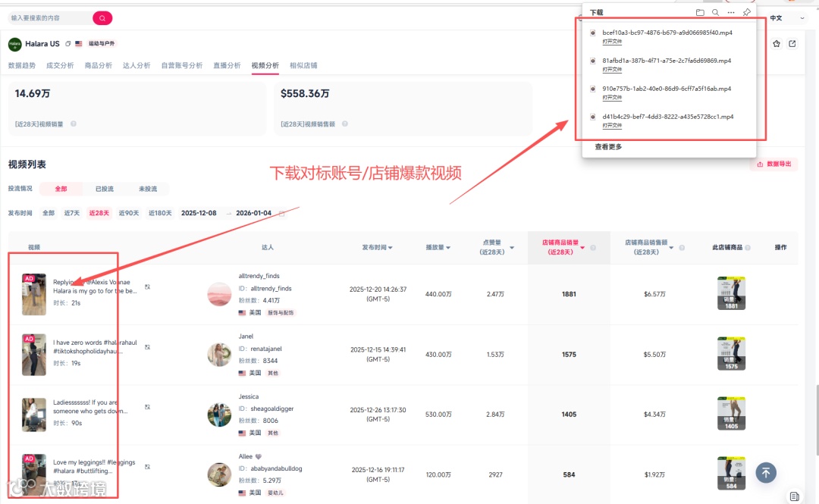Switch to 达人分析 tab
This screenshot has width=819, height=504.
(136, 65)
